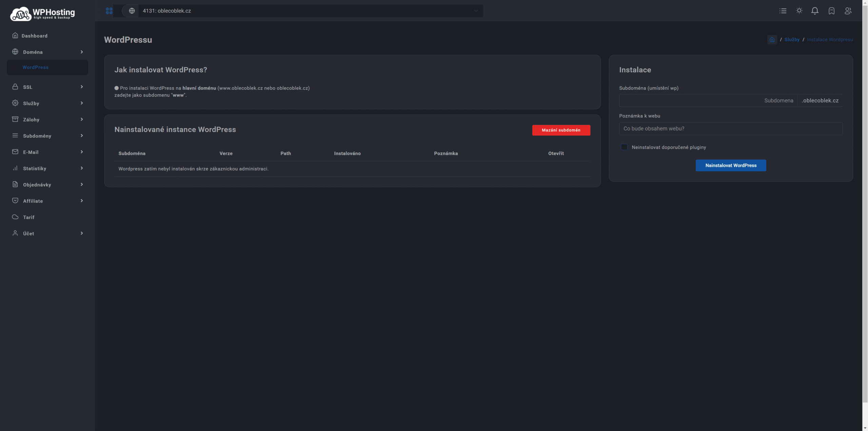Click the Tarif cloud icon
The image size is (868, 431).
tap(15, 217)
